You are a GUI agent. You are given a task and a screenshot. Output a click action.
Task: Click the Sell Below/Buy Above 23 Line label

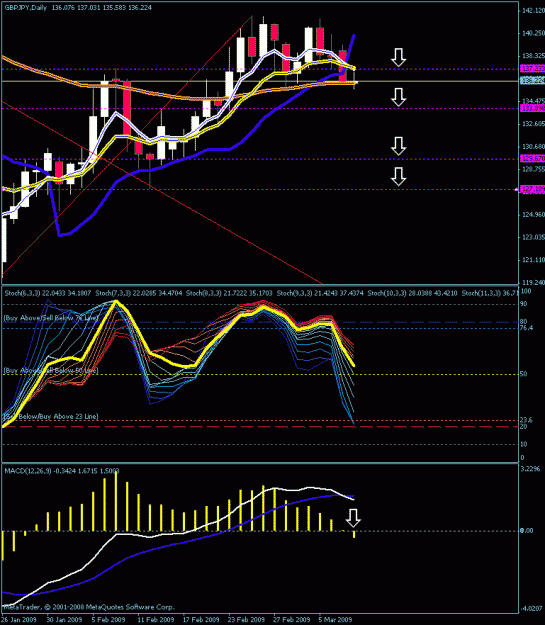tap(51, 417)
